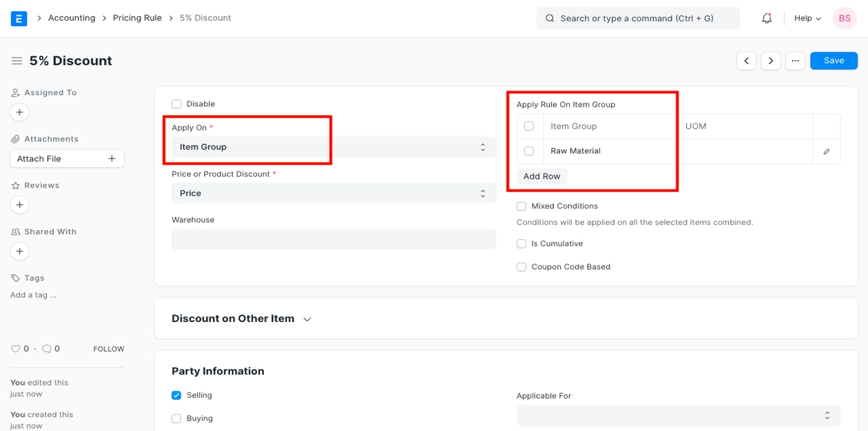Check the Disable checkbox
Image resolution: width=868 pixels, height=431 pixels.
pyautogui.click(x=176, y=104)
